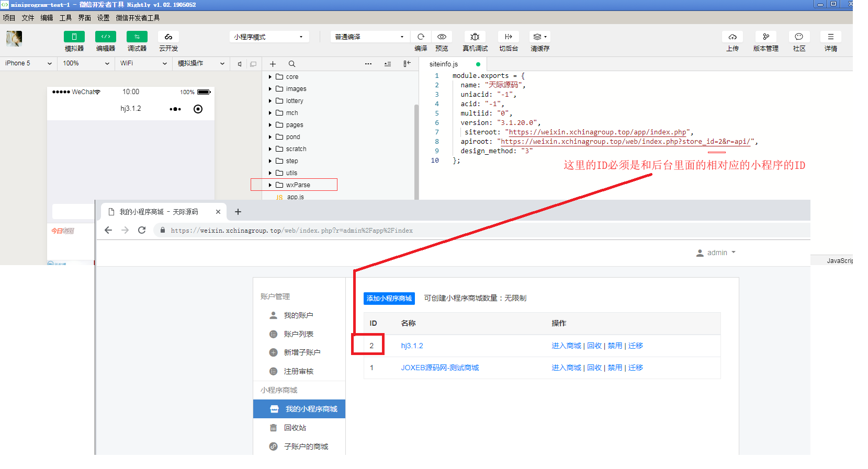The height and width of the screenshot is (469, 868).
Task: Click the switch to background (切后台) icon
Action: (509, 37)
